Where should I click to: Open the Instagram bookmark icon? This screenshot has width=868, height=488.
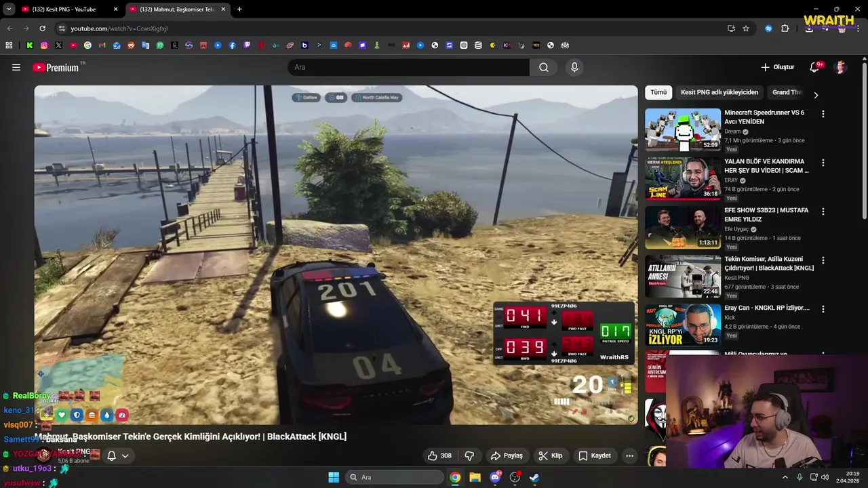(x=44, y=45)
